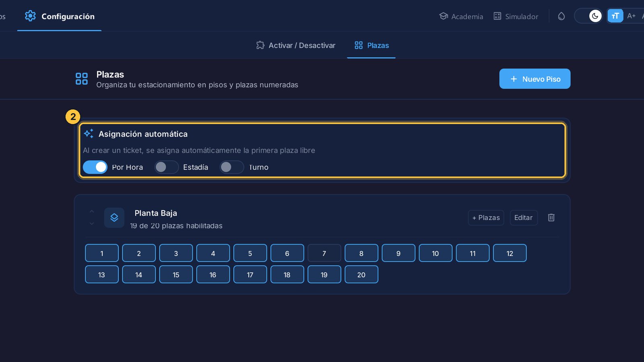644x362 pixels.
Task: Create a new floor with Nuevo Piso
Action: coord(535,79)
